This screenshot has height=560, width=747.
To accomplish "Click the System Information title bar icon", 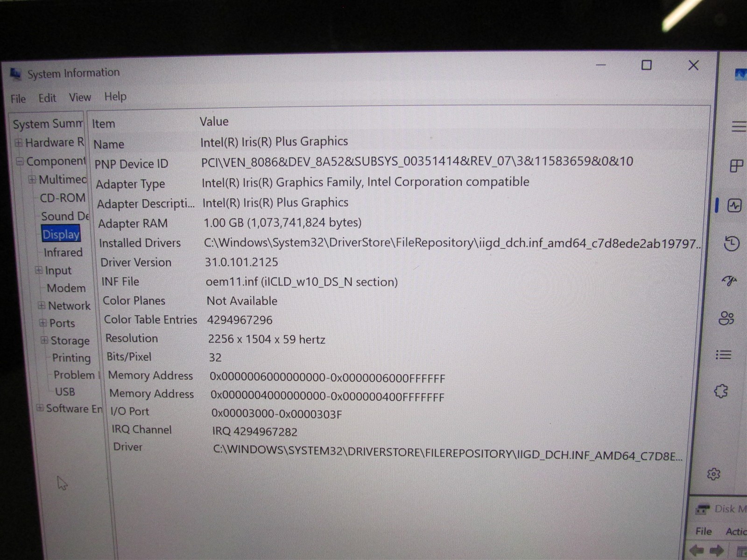I will [15, 74].
